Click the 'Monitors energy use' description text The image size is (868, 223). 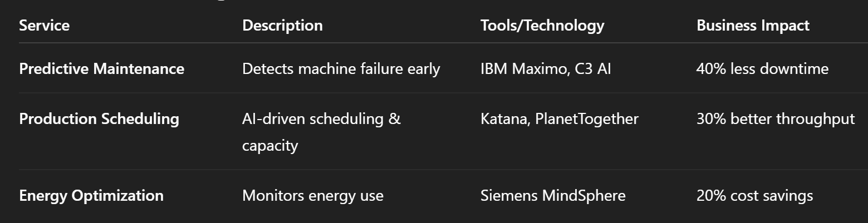tap(312, 196)
